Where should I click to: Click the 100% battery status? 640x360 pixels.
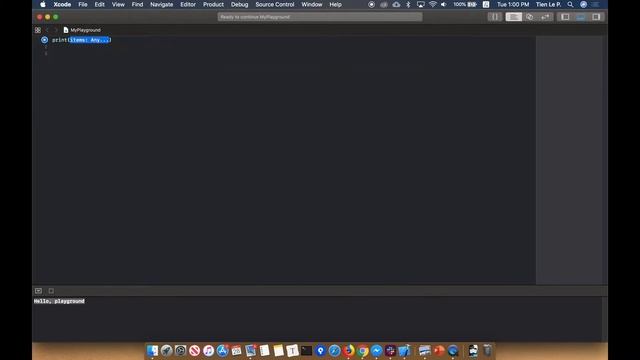pyautogui.click(x=465, y=4)
